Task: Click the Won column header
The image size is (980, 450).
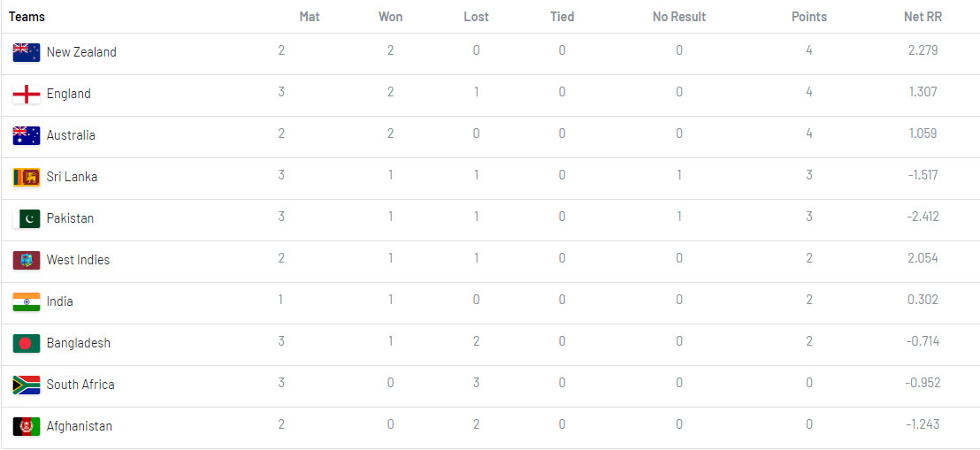Action: [x=390, y=17]
